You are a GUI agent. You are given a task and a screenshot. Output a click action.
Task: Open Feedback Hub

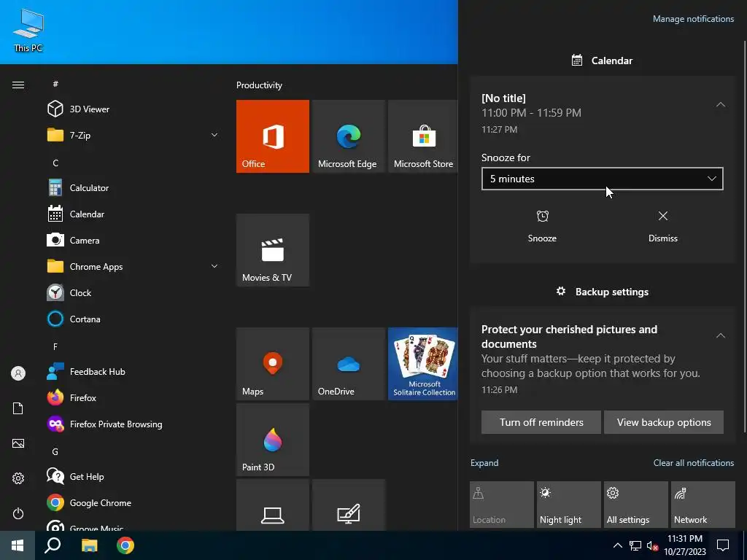tap(133, 371)
